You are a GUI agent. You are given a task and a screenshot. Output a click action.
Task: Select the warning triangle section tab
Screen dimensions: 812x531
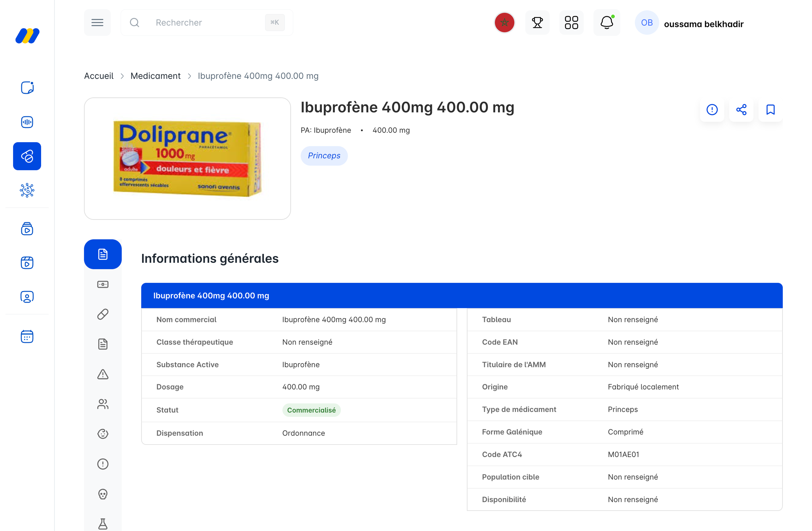tap(103, 374)
